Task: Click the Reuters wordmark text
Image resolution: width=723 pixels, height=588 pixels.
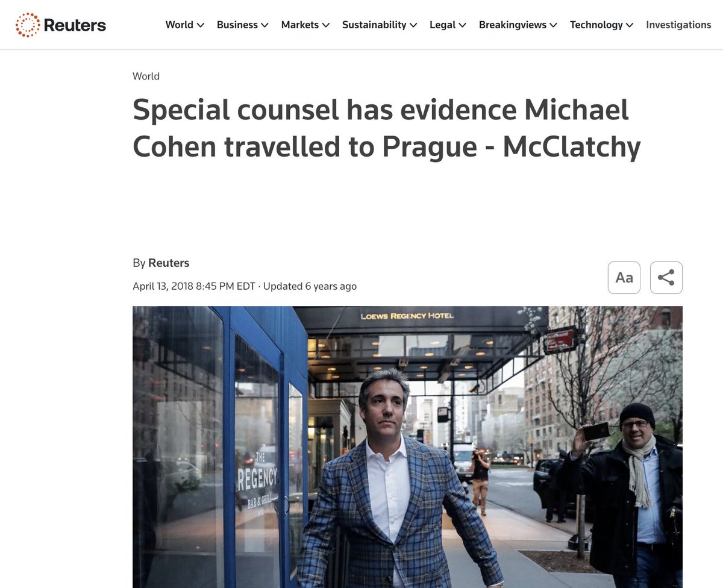Action: click(75, 25)
